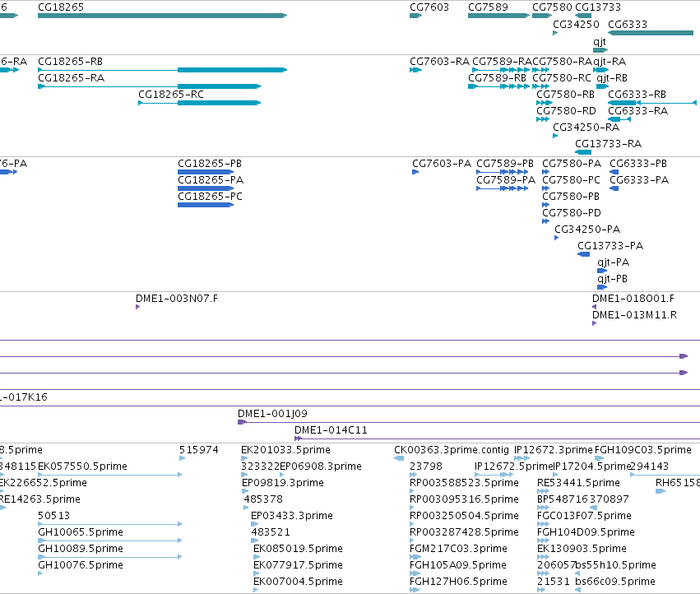Select the CG7589-PB protein label
The image size is (700, 594).
point(505,164)
